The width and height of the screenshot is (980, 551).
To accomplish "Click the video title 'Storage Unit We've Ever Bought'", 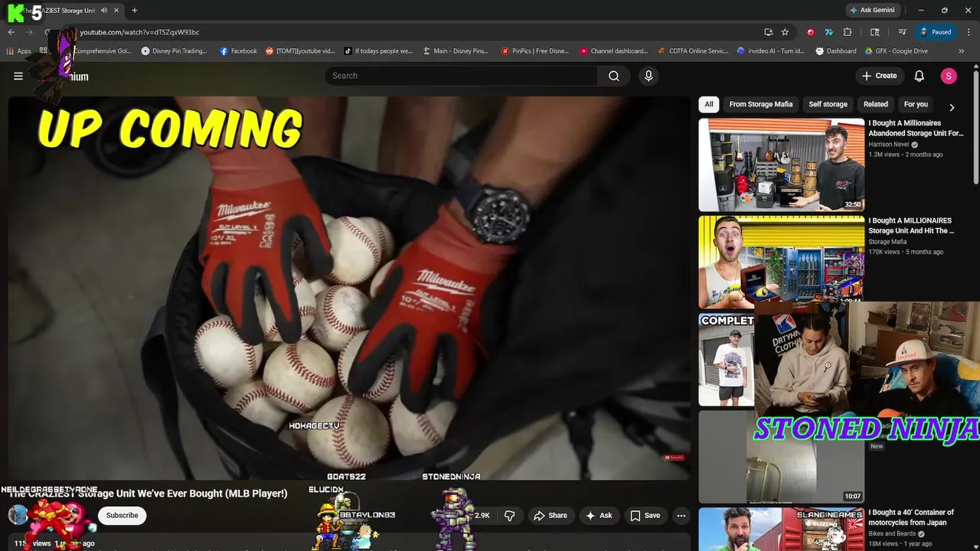I will coord(147,494).
